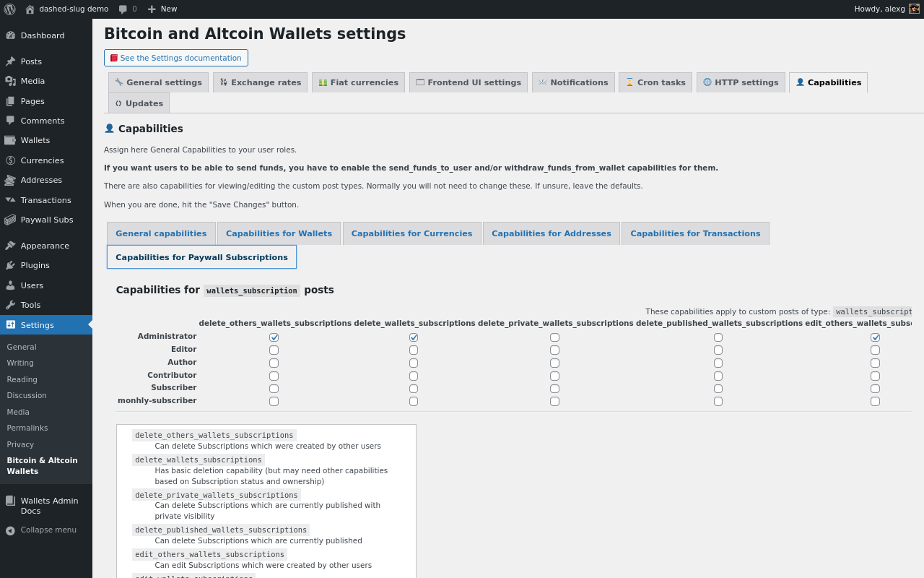Click delete_published_wallets_subscriptions code label in description list
924x578 pixels.
221,530
